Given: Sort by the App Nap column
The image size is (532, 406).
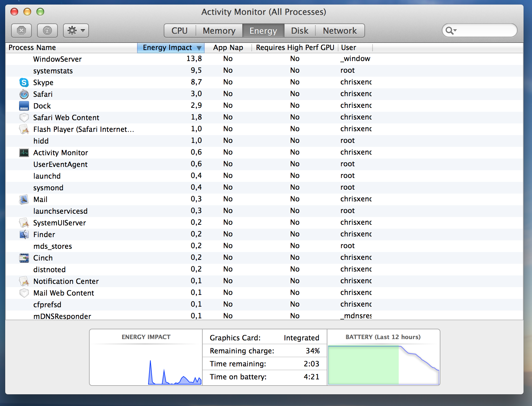Looking at the screenshot, I should click(x=228, y=47).
